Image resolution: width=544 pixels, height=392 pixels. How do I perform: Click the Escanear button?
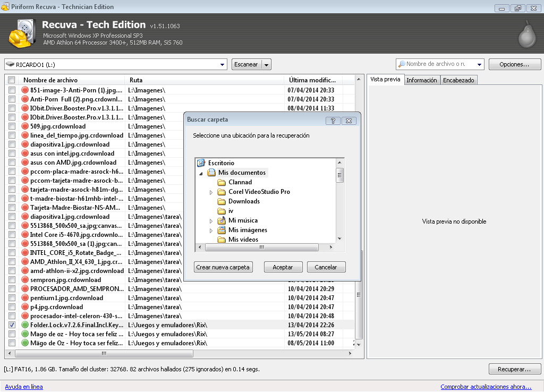coord(246,64)
